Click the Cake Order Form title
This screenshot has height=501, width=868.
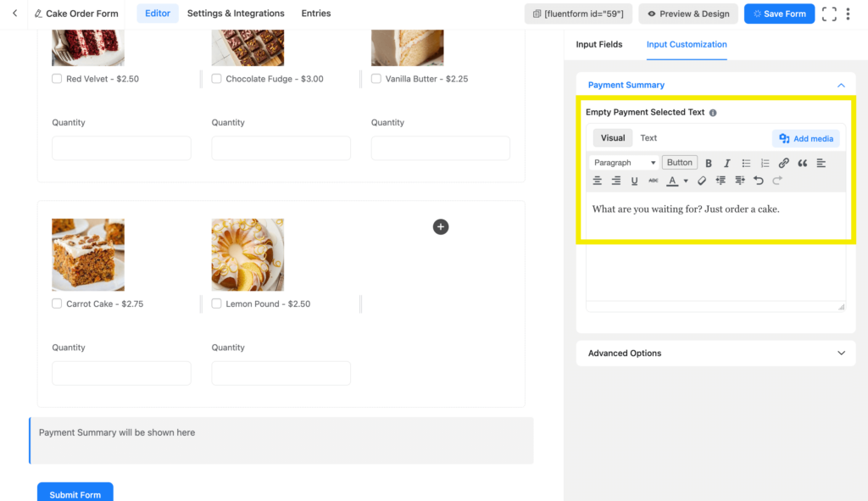(82, 14)
